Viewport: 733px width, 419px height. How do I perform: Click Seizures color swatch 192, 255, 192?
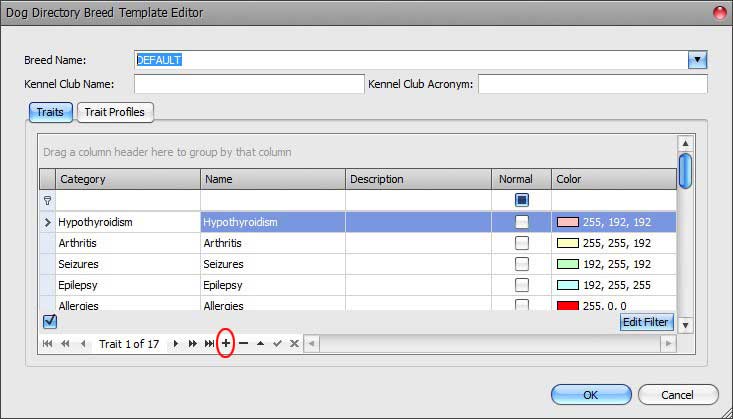pos(568,264)
